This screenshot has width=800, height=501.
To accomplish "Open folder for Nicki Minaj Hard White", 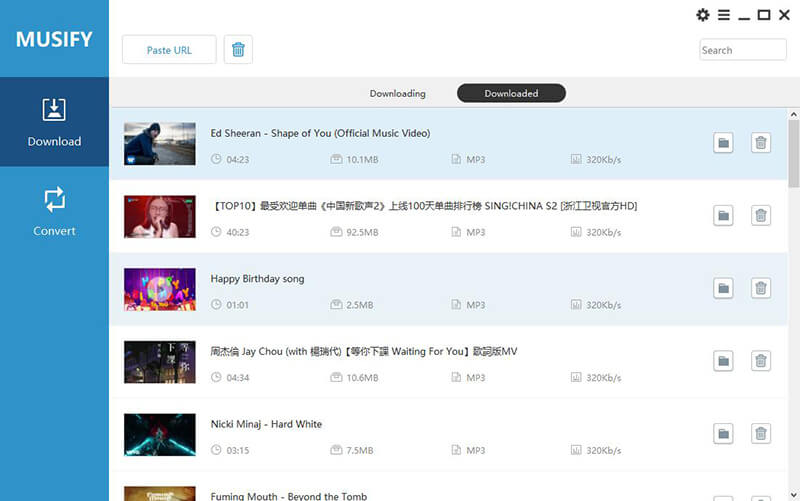I will point(723,434).
